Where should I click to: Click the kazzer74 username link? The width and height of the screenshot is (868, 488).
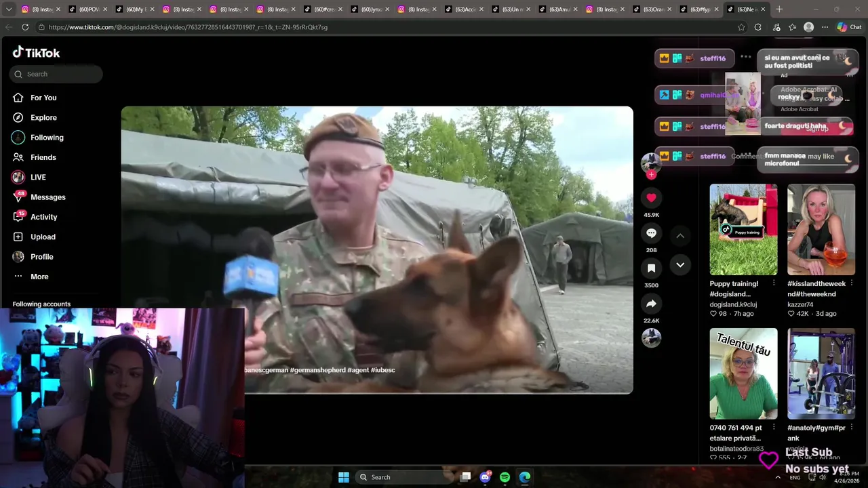tap(802, 304)
